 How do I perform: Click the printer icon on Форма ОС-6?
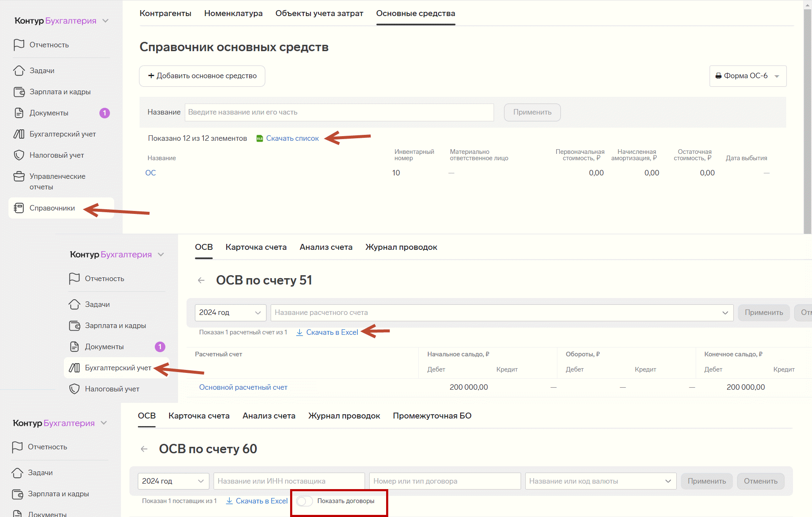(x=718, y=76)
